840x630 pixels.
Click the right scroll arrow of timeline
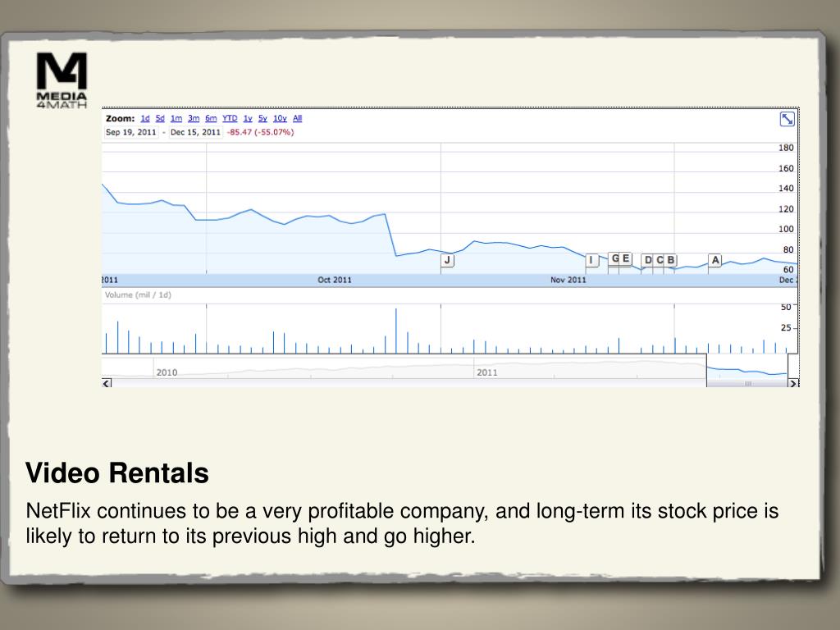[x=793, y=383]
